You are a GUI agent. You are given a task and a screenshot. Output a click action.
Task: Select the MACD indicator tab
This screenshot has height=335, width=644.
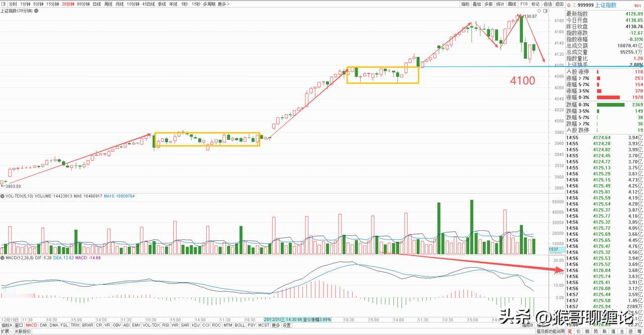tap(31, 325)
